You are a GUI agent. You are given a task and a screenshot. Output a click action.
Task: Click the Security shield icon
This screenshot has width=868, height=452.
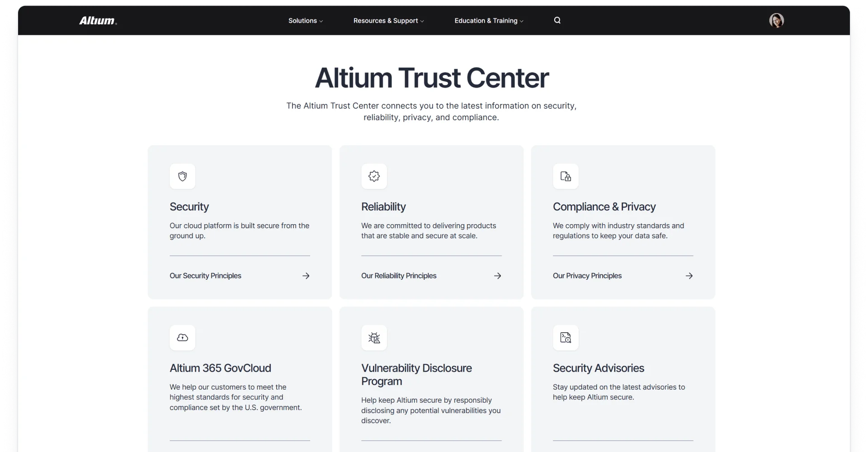[x=183, y=176]
